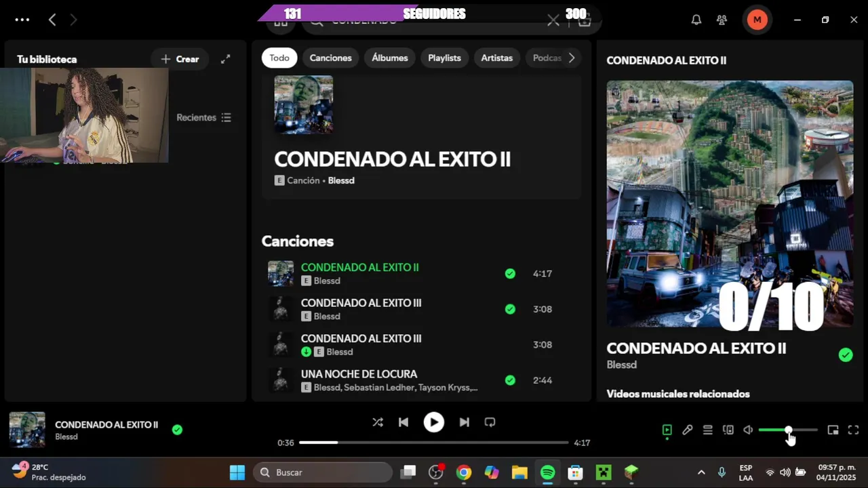Open connect to a device
Viewport: 868px width, 488px height.
point(728,430)
